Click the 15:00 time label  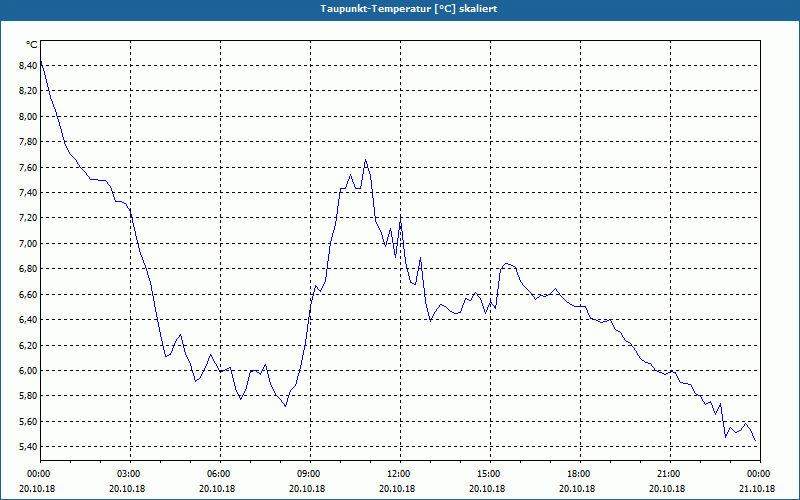point(490,474)
